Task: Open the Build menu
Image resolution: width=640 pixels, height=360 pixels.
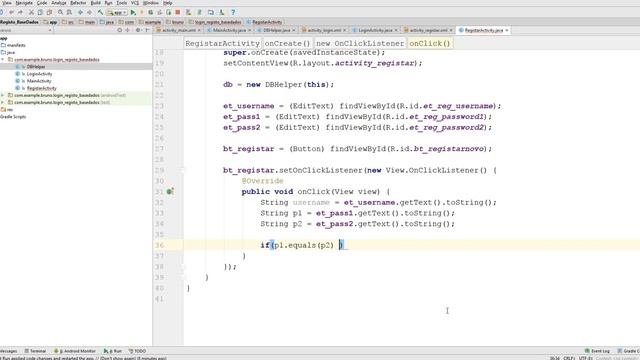Action: click(x=96, y=3)
